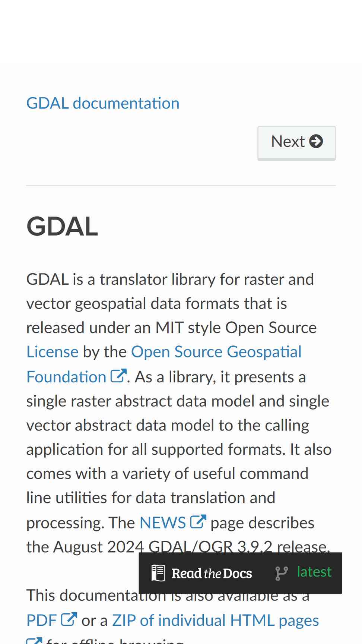The height and width of the screenshot is (644, 362).
Task: Expand the Read the Docs flyout label
Action: point(212,573)
